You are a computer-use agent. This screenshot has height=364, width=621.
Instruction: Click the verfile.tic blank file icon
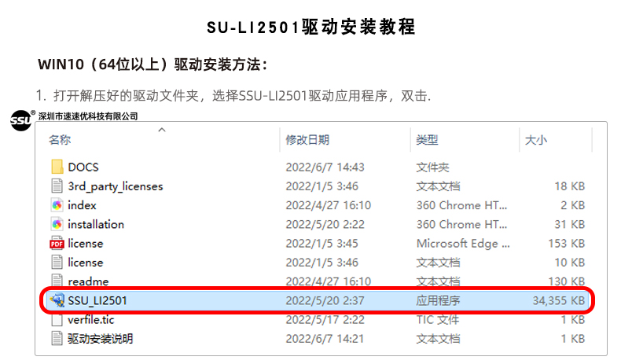(x=57, y=319)
